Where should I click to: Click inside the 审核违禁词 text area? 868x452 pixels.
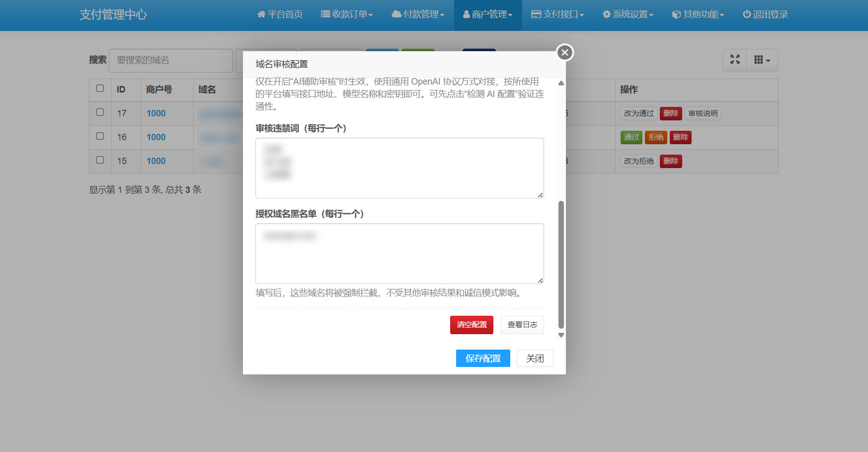399,168
